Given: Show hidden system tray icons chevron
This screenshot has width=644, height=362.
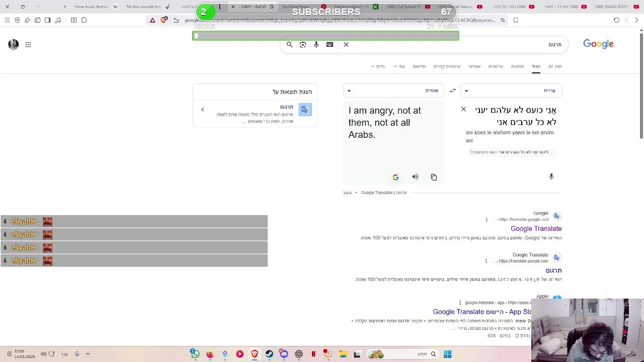Looking at the screenshot, I should pos(88,354).
